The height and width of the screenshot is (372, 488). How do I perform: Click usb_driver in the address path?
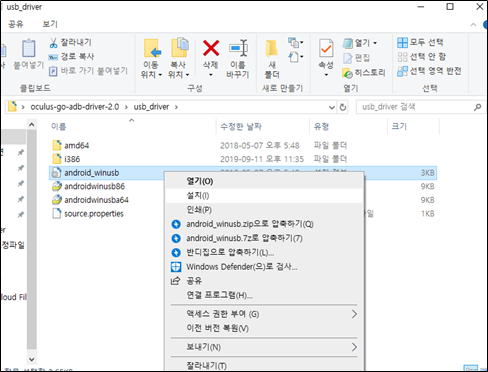[x=151, y=107]
